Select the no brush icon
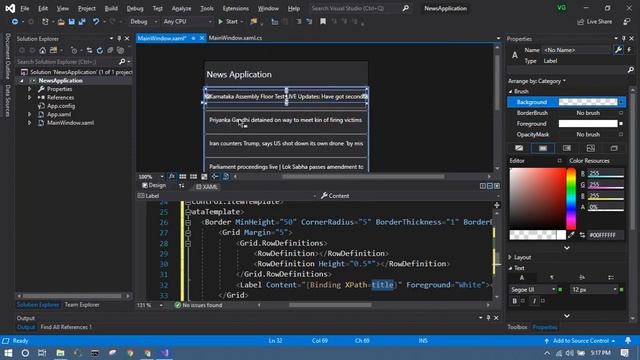The width and height of the screenshot is (640, 360). tap(519, 148)
